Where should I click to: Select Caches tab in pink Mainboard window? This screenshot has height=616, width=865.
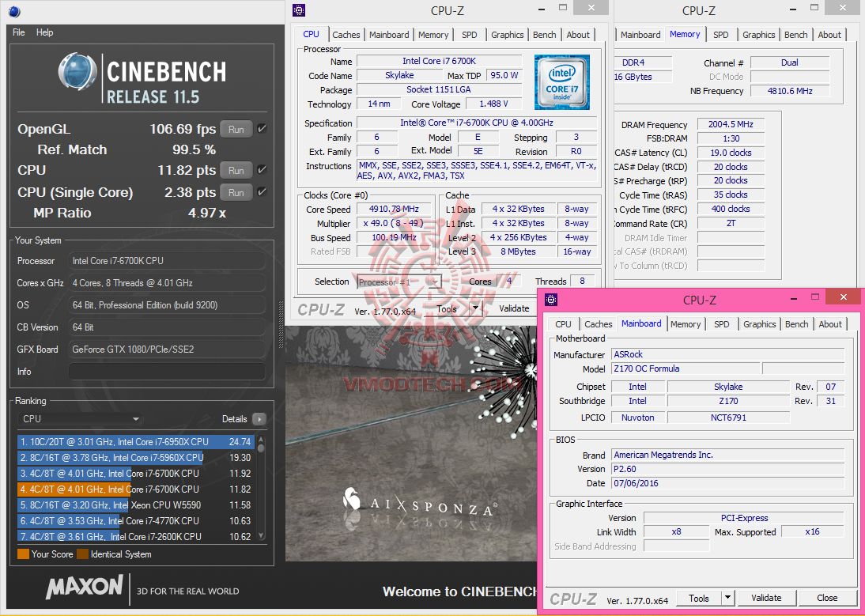coord(599,324)
